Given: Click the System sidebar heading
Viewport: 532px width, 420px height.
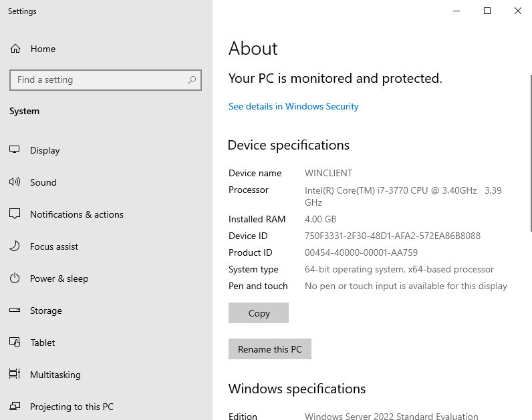Looking at the screenshot, I should [25, 112].
